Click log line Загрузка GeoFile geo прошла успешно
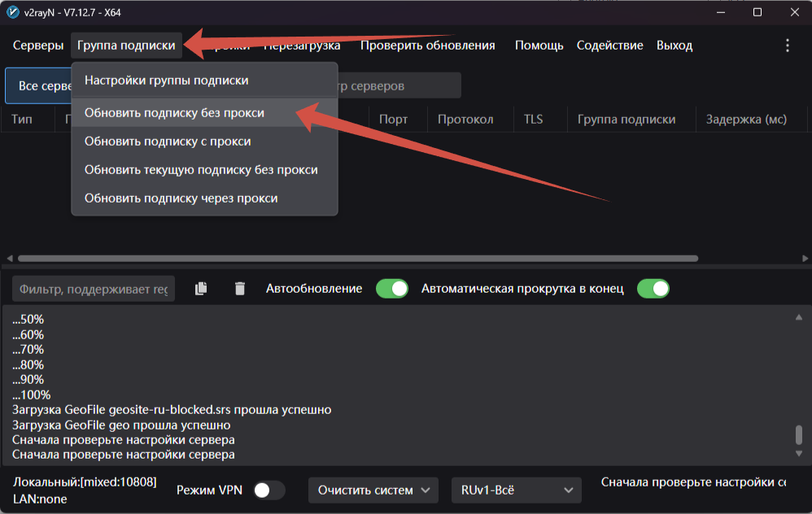812x514 pixels. (x=121, y=425)
